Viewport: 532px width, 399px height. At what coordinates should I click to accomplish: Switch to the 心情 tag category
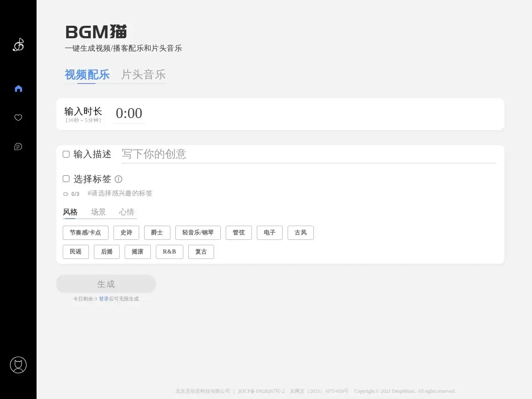pyautogui.click(x=126, y=212)
